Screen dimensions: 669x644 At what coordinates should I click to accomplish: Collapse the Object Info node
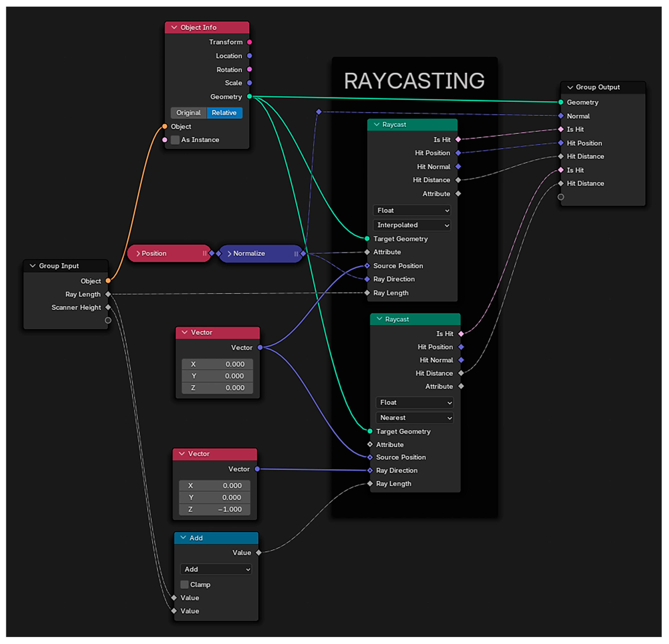tap(174, 27)
